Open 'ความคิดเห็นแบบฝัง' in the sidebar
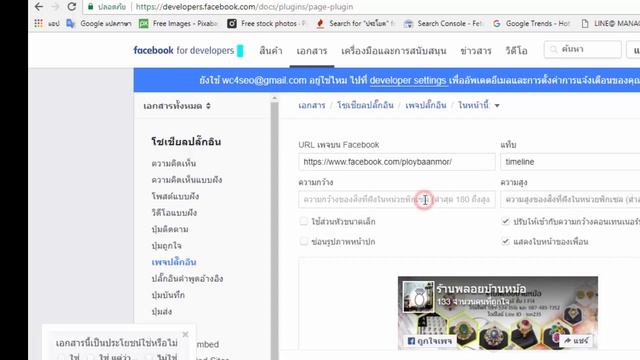This screenshot has height=360, width=640. coord(187,180)
